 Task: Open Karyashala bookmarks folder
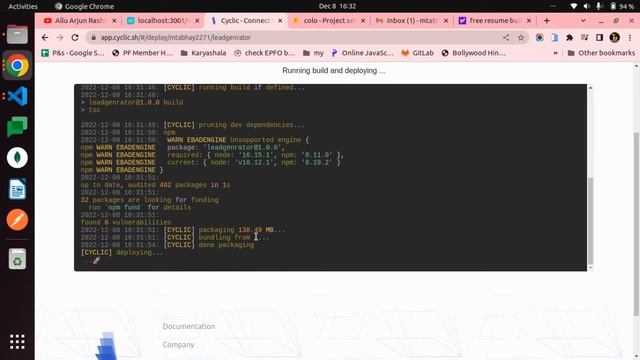point(203,53)
